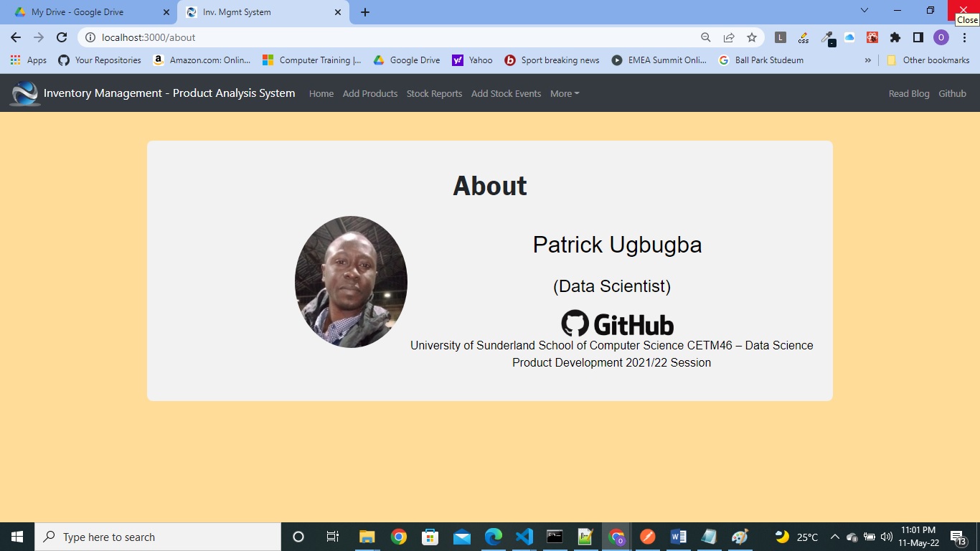Open the Yahoo bookmark shortcut

tap(472, 60)
